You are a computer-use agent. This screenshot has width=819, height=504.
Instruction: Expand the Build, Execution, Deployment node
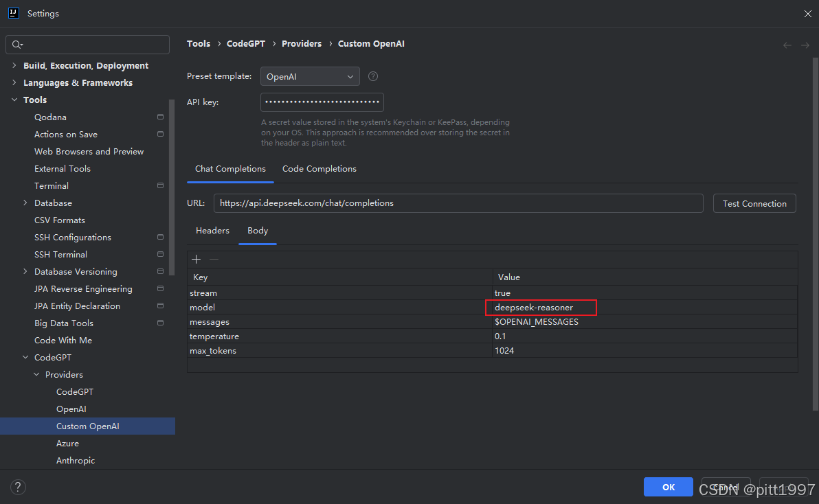pos(14,66)
